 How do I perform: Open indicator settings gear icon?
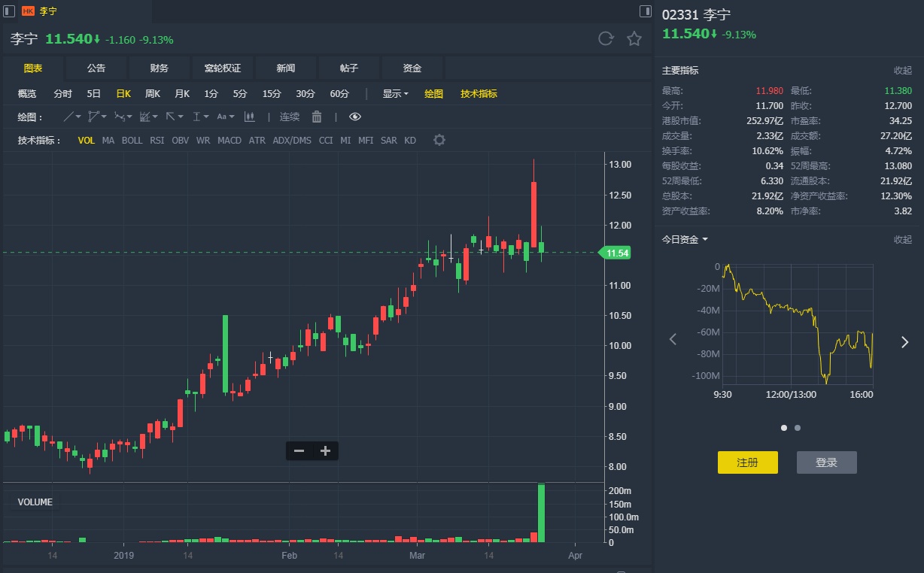click(439, 140)
